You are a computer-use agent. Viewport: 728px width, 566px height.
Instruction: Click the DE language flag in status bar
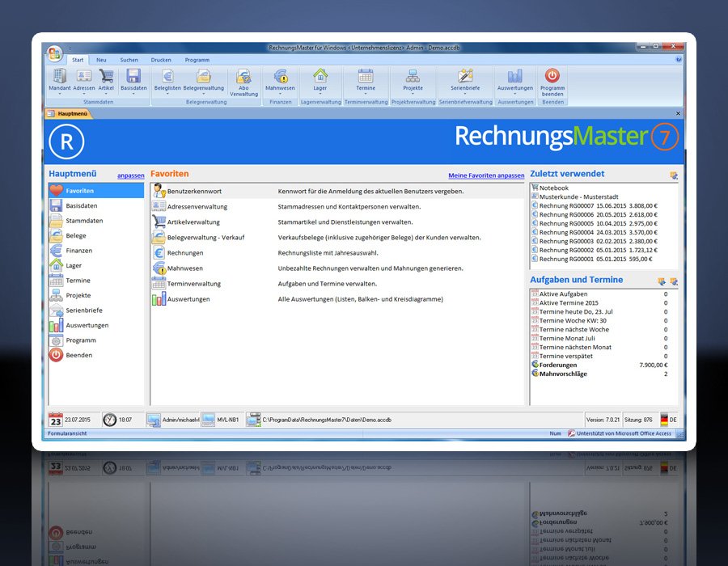click(x=664, y=420)
